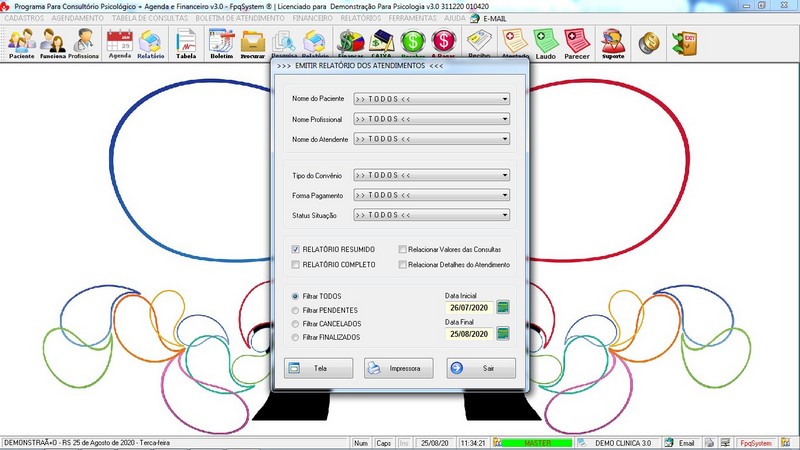Click the green Exit door icon

[684, 43]
